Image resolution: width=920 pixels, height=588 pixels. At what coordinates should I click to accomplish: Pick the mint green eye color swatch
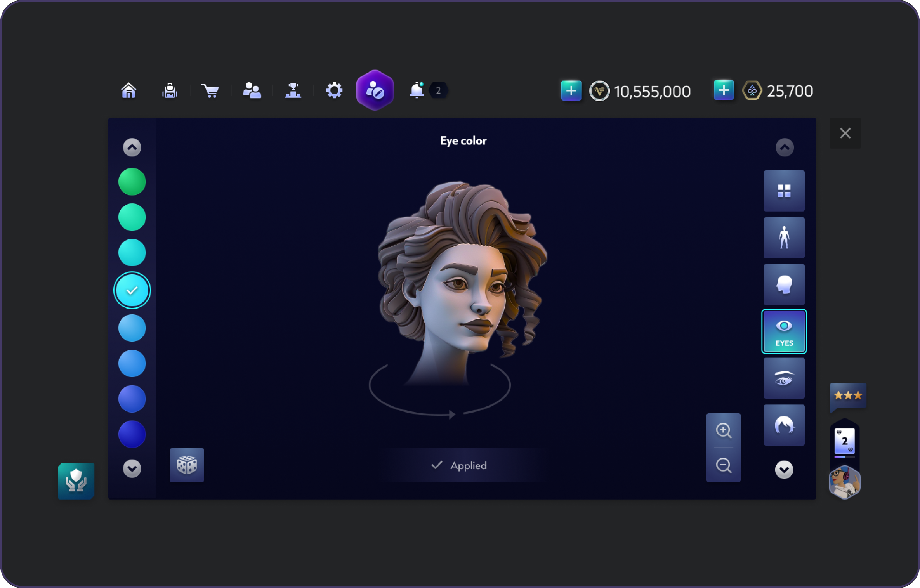point(132,217)
